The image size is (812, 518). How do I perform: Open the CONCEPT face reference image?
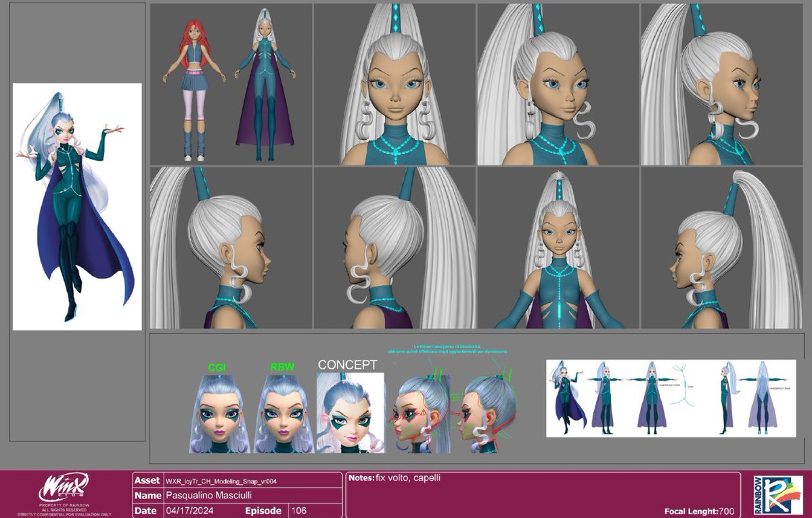(x=350, y=413)
